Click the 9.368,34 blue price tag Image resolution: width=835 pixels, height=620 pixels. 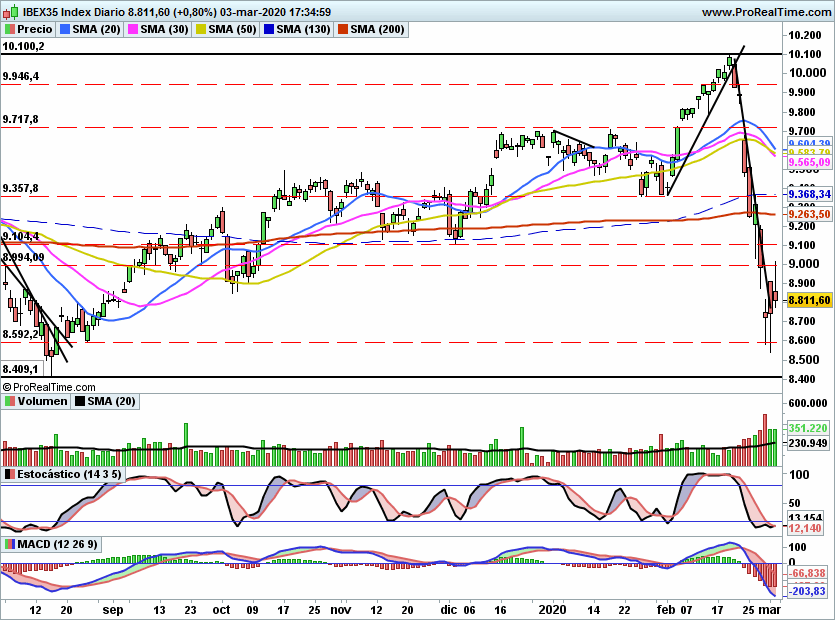pyautogui.click(x=810, y=194)
